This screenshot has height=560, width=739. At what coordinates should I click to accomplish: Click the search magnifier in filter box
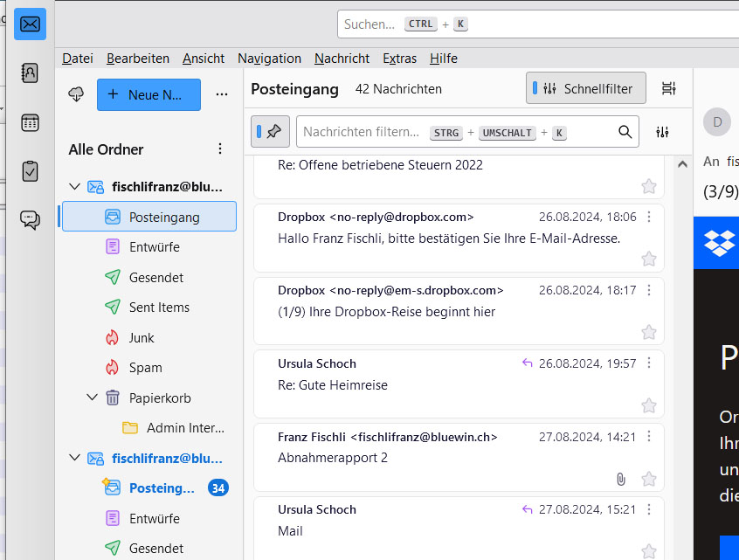[625, 132]
